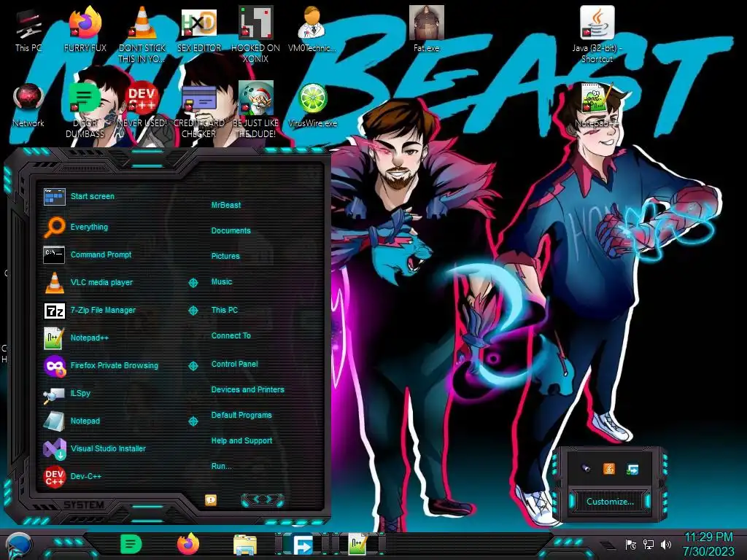Open the SEX EDITOR HxD desktop shortcut
Viewport: 747px width, 560px height.
[x=199, y=30]
